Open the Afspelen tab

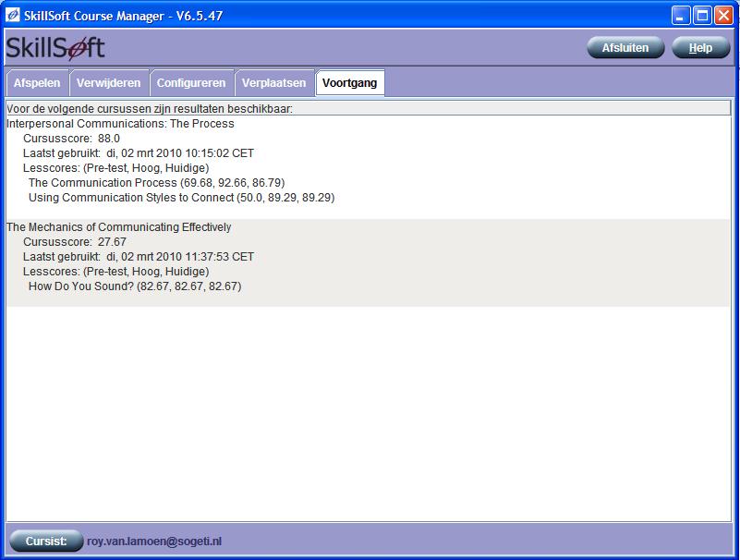pyautogui.click(x=37, y=83)
